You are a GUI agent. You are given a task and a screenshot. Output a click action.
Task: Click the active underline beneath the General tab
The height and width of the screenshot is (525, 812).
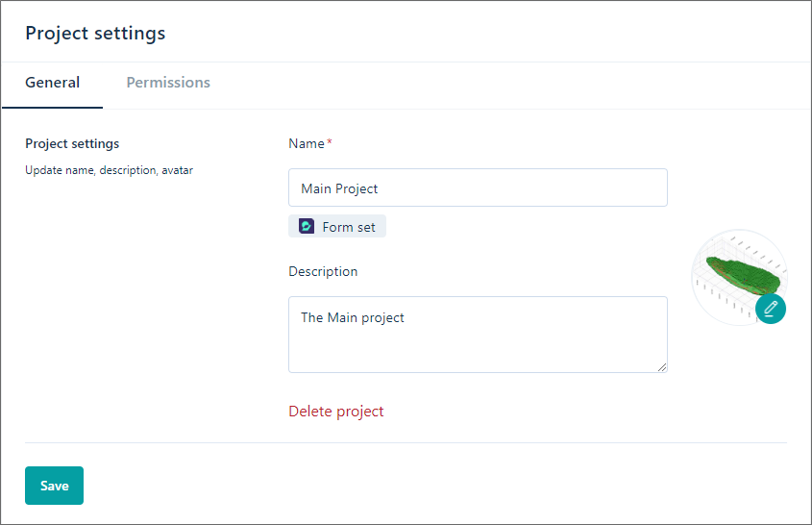(x=52, y=108)
